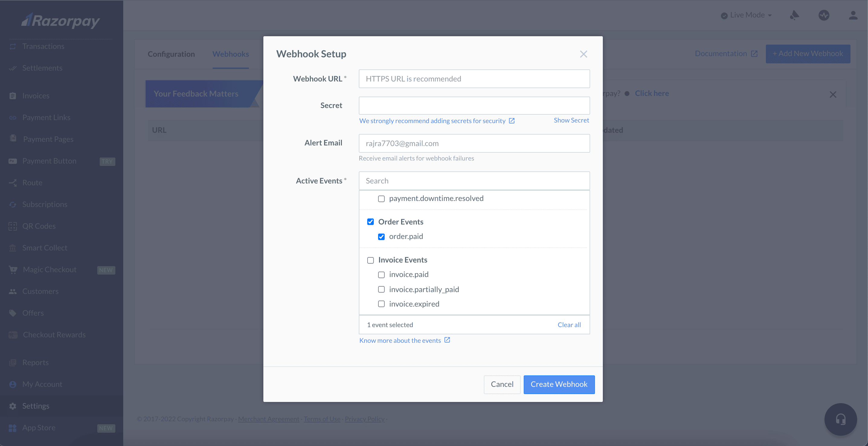Switch to the Configuration tab

click(x=171, y=54)
